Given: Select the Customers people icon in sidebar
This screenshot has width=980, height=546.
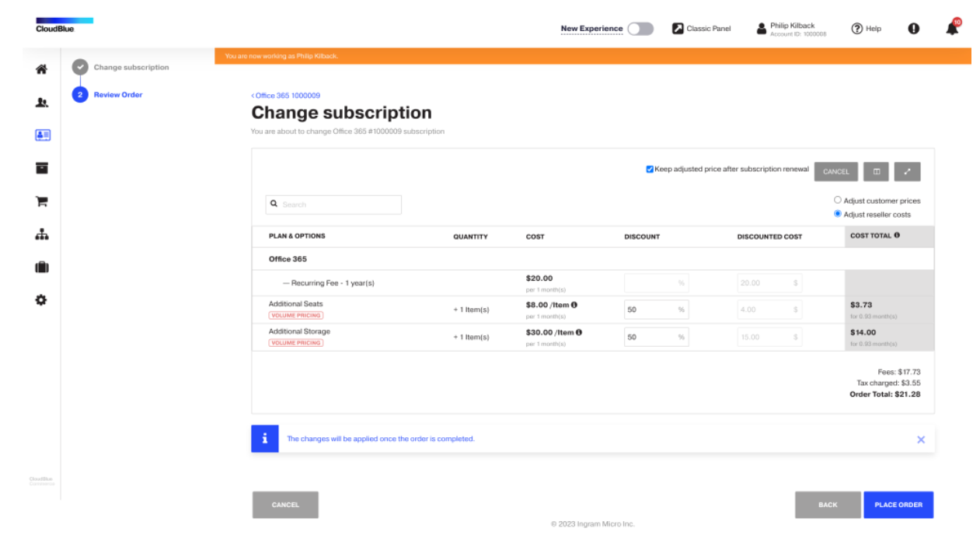Looking at the screenshot, I should (x=41, y=102).
